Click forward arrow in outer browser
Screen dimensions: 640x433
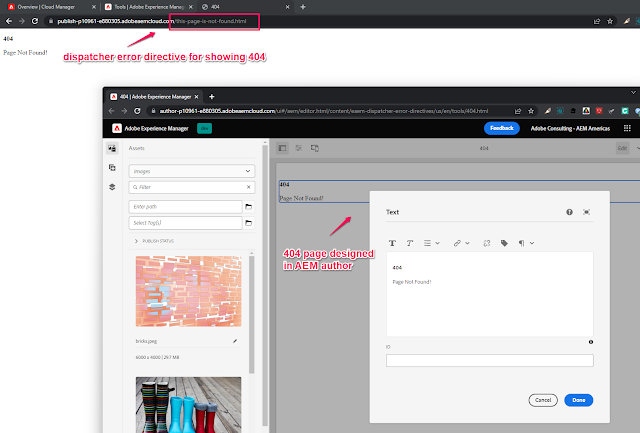tap(22, 21)
